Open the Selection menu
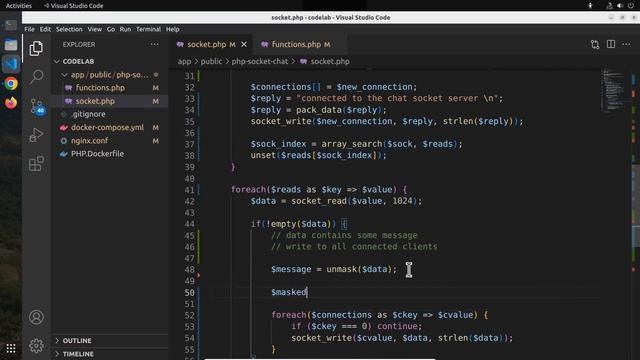Viewport: 640px width, 360px height. [x=69, y=29]
